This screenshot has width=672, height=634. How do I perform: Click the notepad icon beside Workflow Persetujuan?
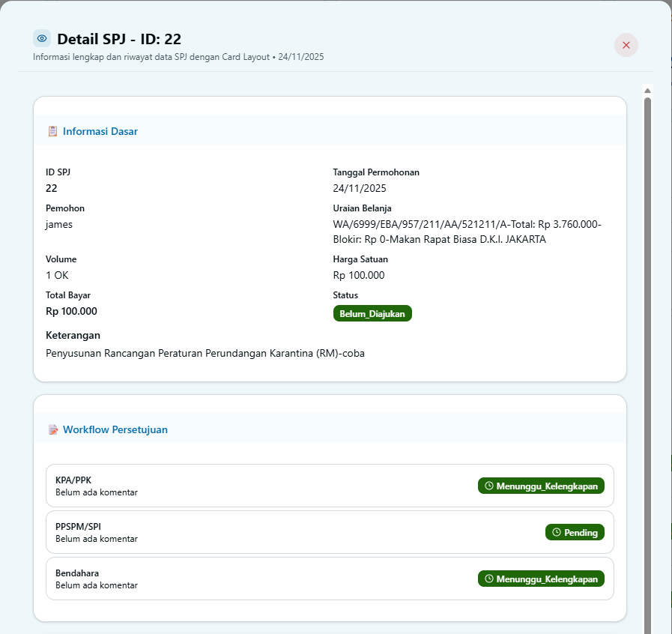click(x=52, y=429)
